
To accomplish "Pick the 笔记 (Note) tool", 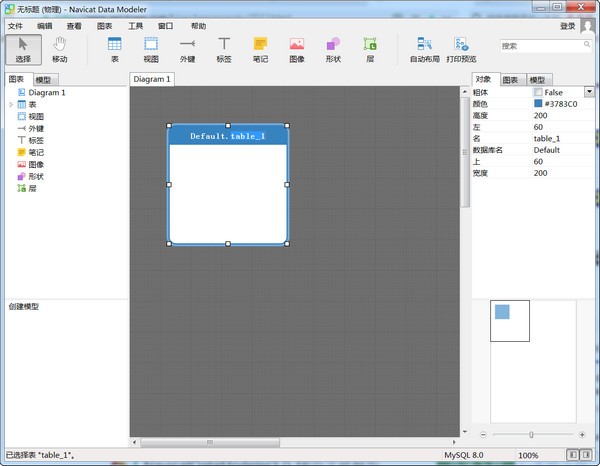I will coord(260,49).
